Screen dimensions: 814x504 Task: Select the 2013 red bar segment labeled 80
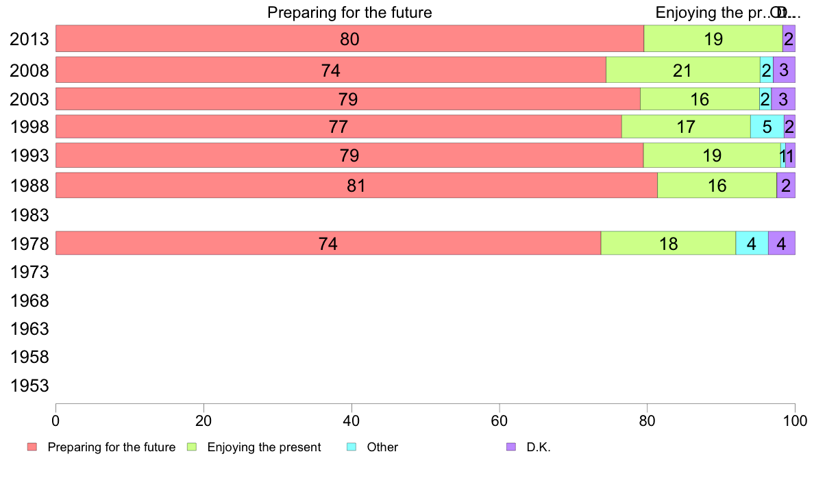click(349, 38)
